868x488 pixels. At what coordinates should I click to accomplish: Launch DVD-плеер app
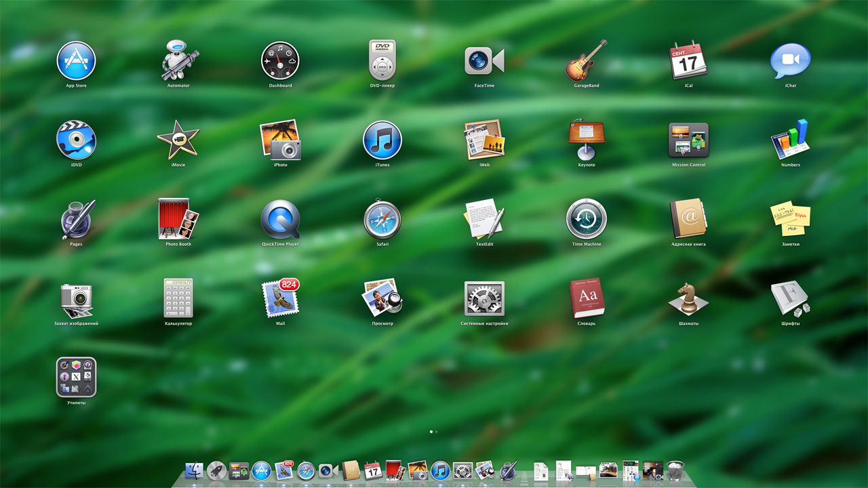(x=382, y=61)
